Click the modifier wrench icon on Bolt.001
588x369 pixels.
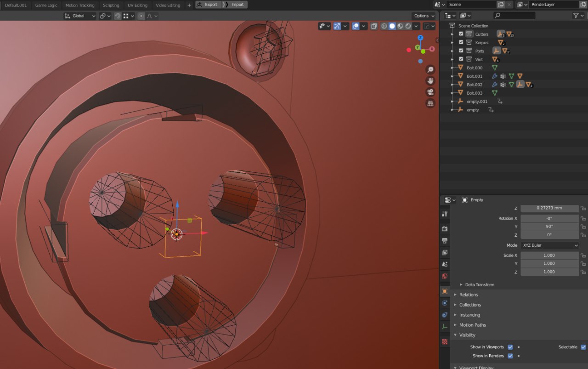495,76
